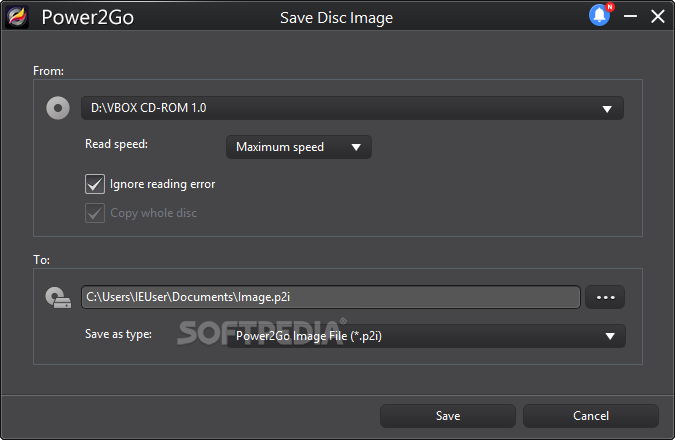Expand the Power2Go Image File type dropdown
The image size is (675, 440).
pyautogui.click(x=425, y=336)
